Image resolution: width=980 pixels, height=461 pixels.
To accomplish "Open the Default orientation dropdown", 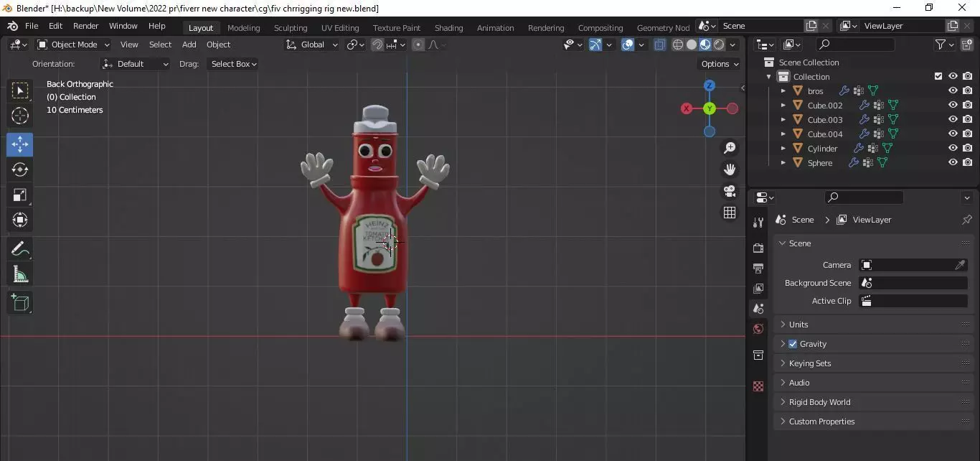I will [x=136, y=64].
